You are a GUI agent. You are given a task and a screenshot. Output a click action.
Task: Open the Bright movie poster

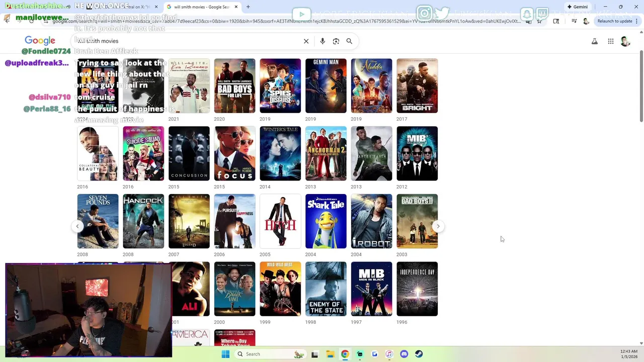pyautogui.click(x=417, y=86)
